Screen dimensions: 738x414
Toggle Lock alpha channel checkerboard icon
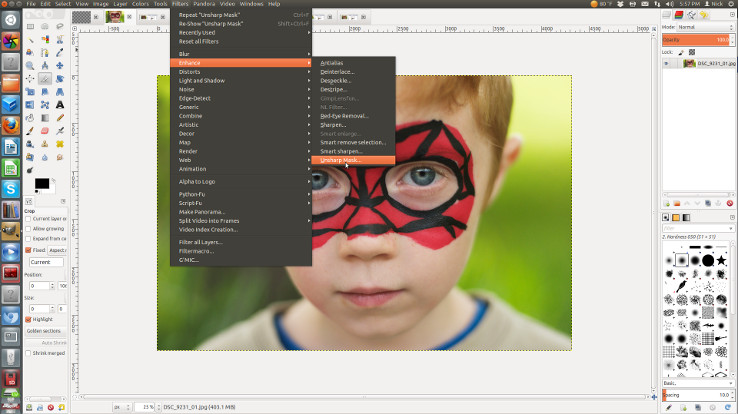coord(692,52)
